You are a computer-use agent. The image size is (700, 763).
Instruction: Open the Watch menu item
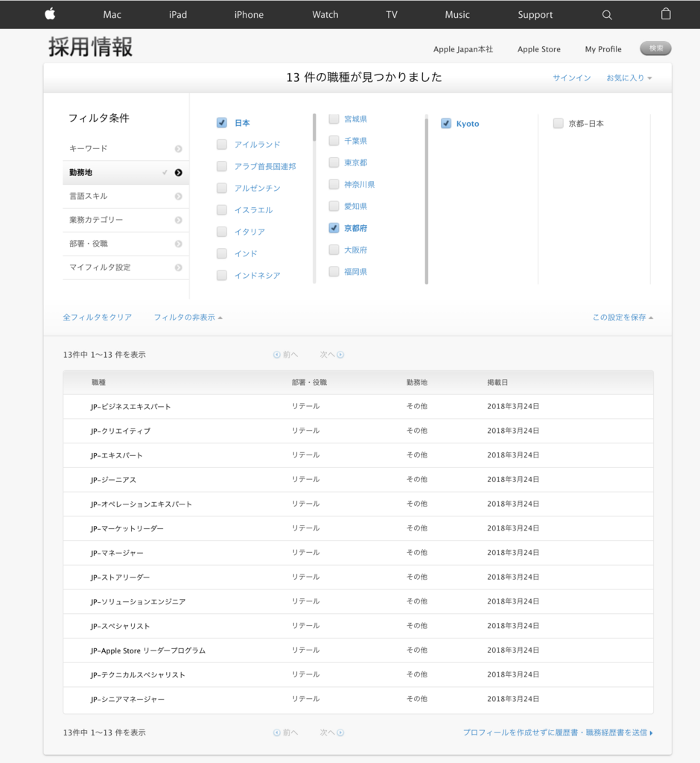click(325, 15)
